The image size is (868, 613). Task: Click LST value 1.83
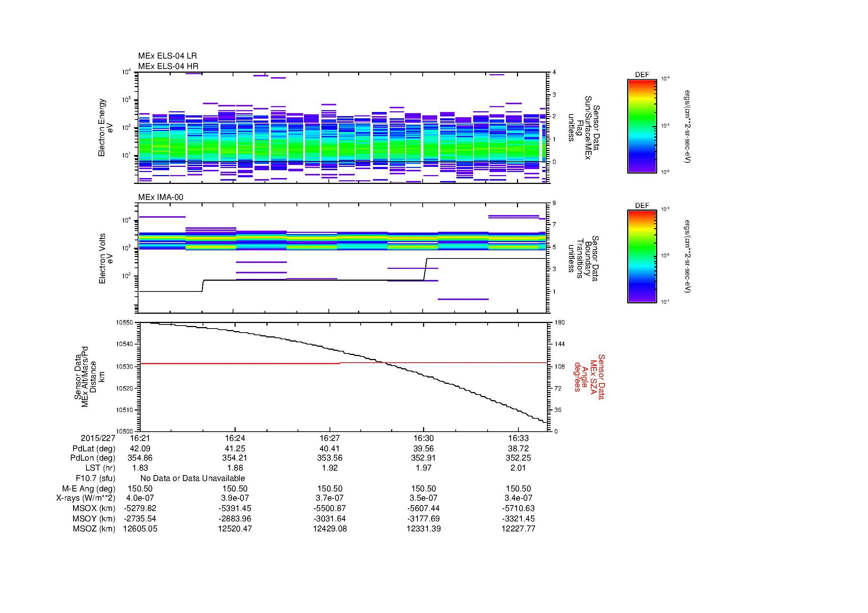click(x=140, y=468)
